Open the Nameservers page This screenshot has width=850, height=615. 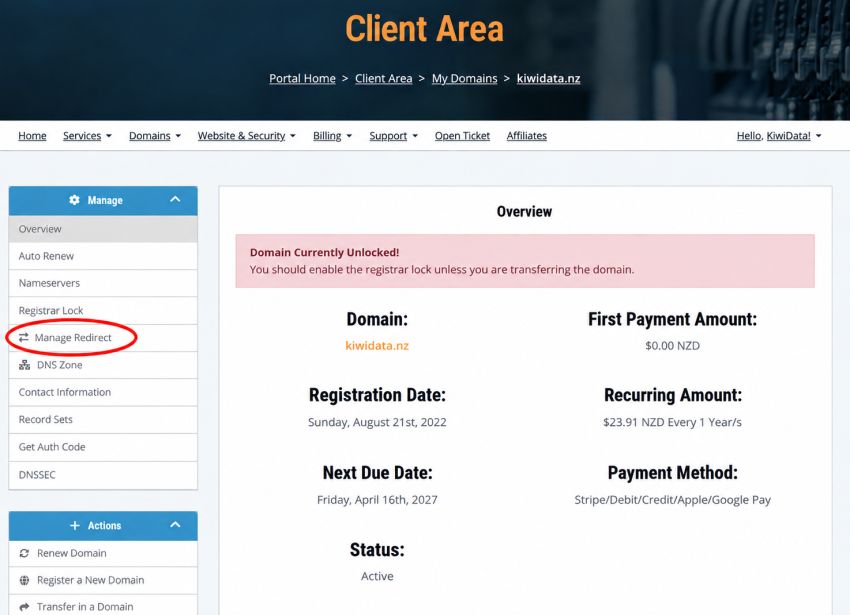[x=103, y=283]
